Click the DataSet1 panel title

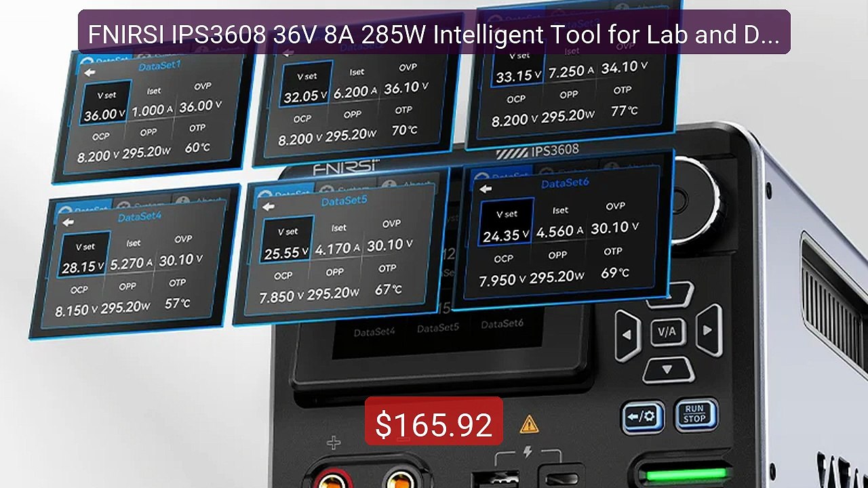159,66
